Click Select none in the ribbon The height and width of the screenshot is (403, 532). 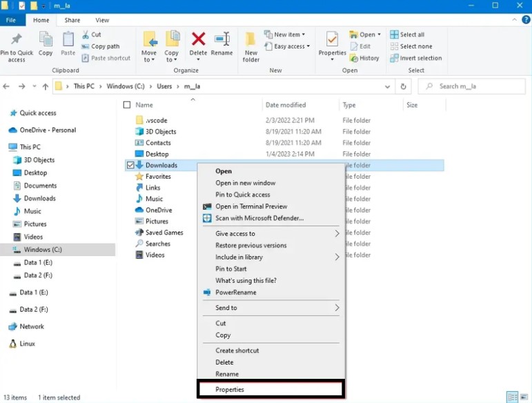(411, 46)
